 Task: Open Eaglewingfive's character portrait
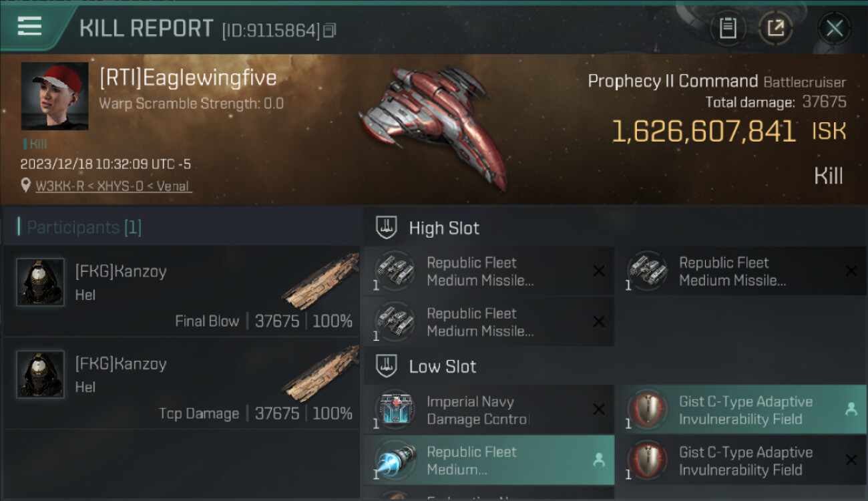[55, 96]
